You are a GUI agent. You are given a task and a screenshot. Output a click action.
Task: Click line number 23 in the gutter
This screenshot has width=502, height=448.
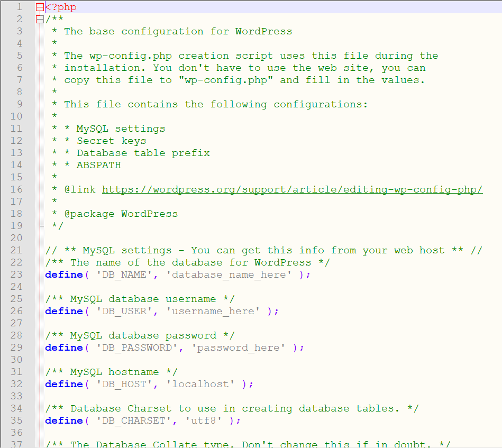coord(16,275)
